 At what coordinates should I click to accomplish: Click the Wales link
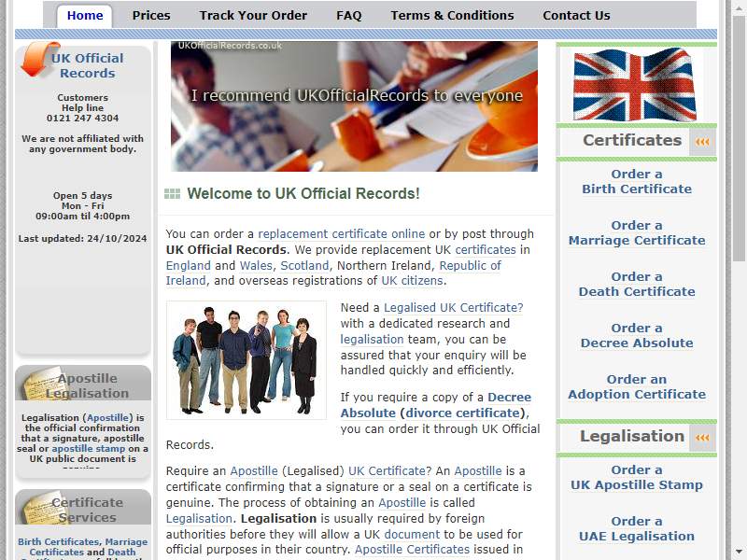coord(256,265)
